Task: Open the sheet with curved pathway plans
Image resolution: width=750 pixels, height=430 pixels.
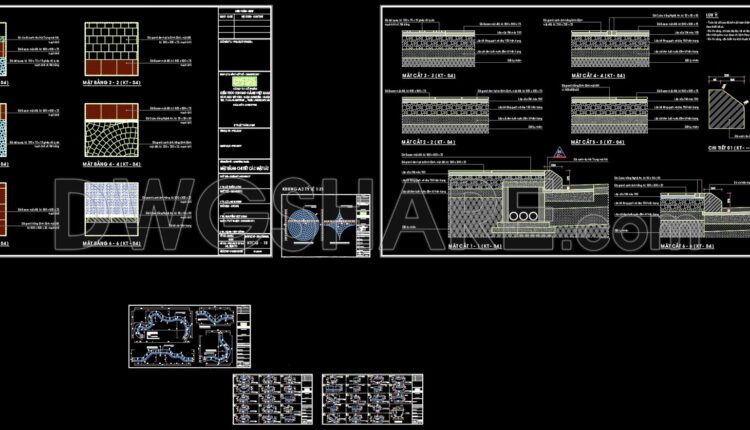Action: 189,336
